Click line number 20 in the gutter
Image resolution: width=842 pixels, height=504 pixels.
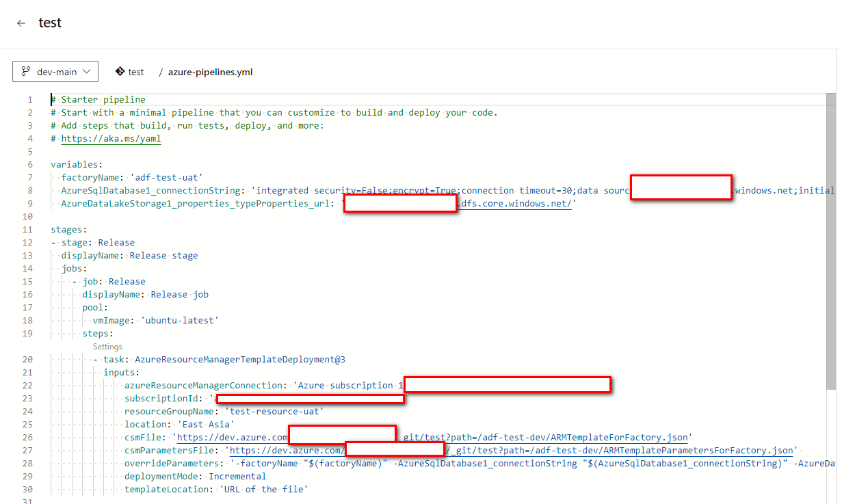point(27,359)
